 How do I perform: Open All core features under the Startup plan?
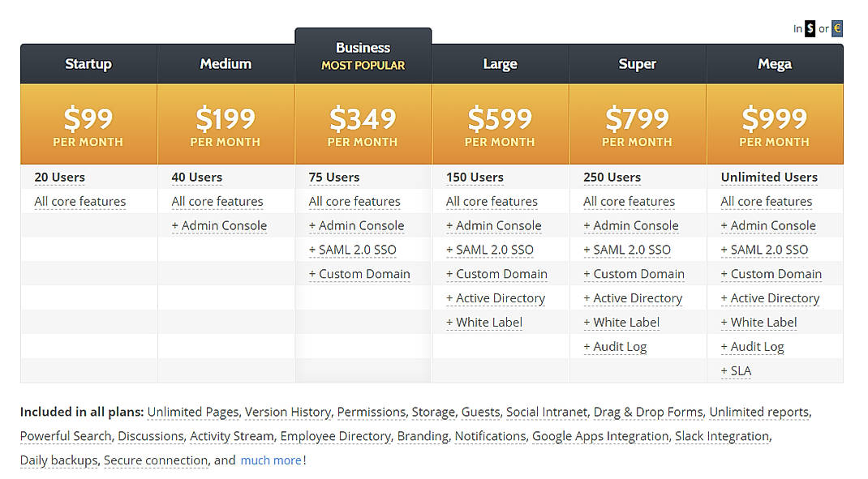point(79,201)
